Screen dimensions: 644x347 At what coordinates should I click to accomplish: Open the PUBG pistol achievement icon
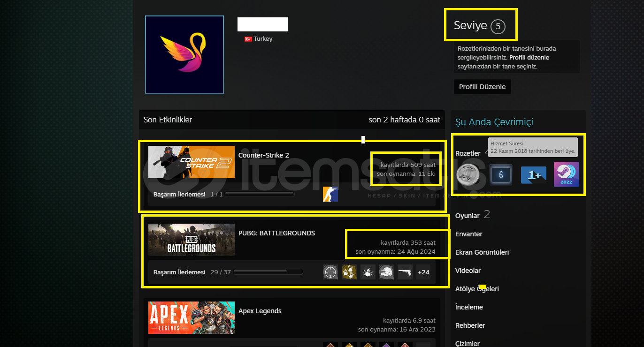pos(405,272)
